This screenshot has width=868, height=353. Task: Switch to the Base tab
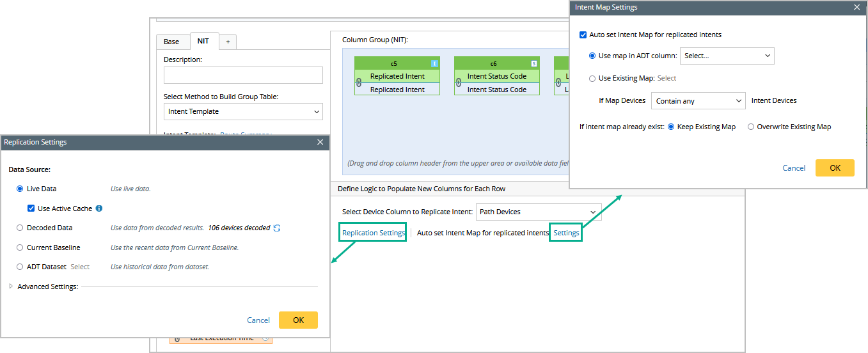click(x=171, y=42)
